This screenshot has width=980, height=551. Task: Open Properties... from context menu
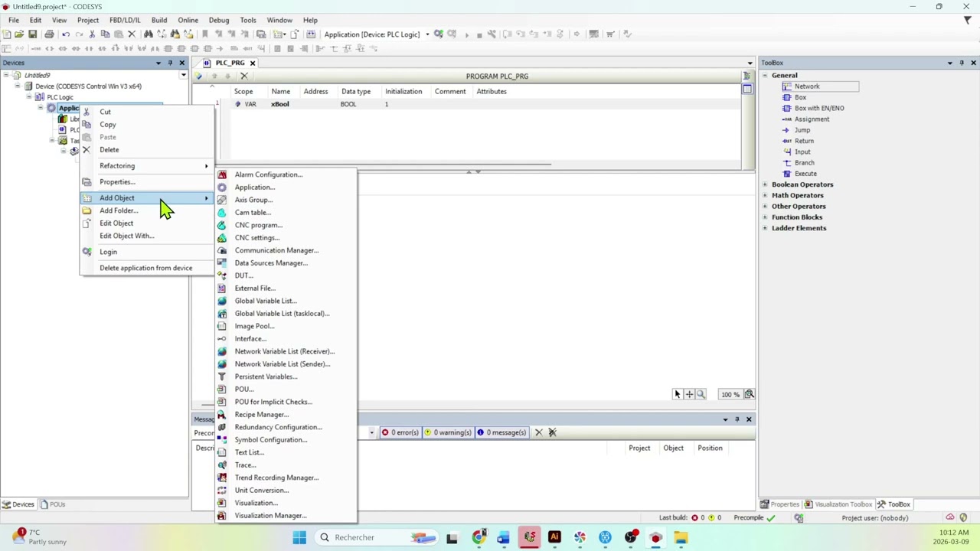(x=117, y=181)
